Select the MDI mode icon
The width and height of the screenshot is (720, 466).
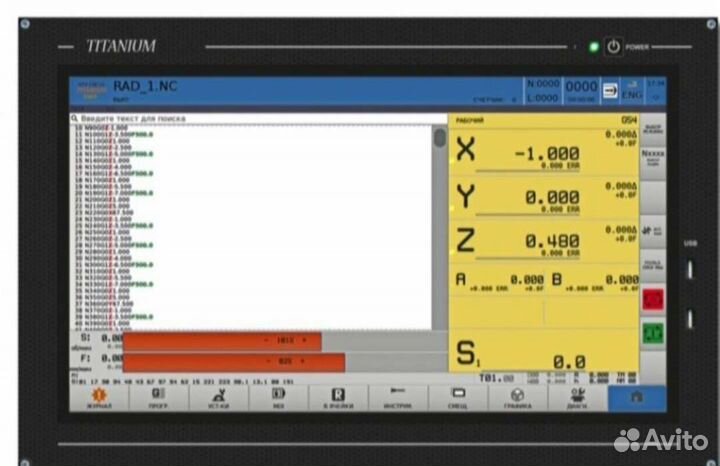click(279, 398)
